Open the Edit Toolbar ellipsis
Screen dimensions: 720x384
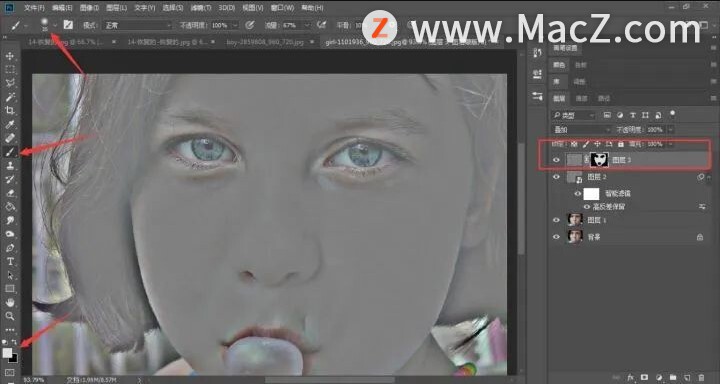pyautogui.click(x=10, y=329)
